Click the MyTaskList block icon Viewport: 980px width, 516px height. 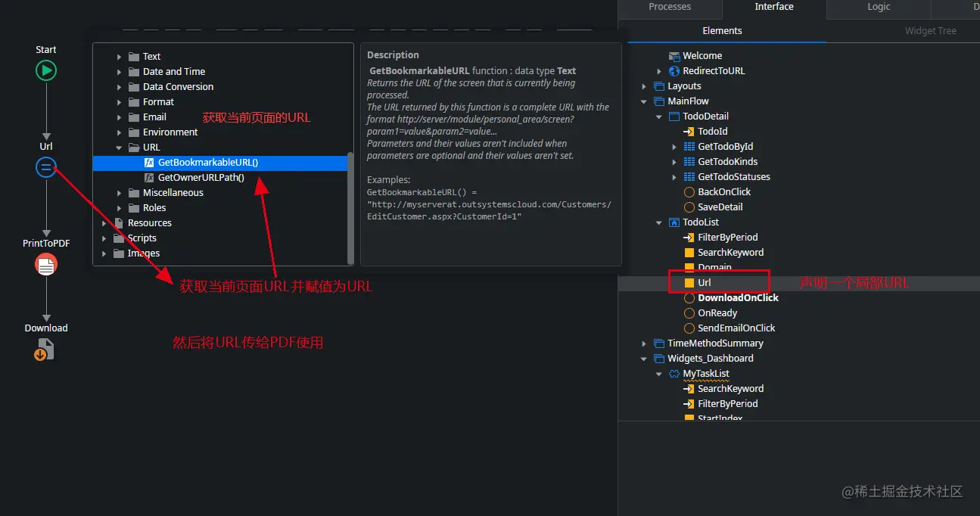pyautogui.click(x=674, y=374)
